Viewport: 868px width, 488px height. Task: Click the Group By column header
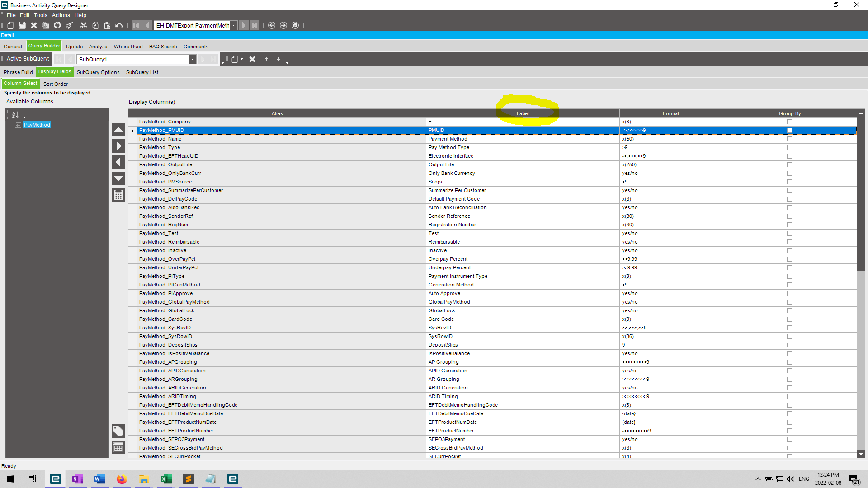click(x=789, y=113)
